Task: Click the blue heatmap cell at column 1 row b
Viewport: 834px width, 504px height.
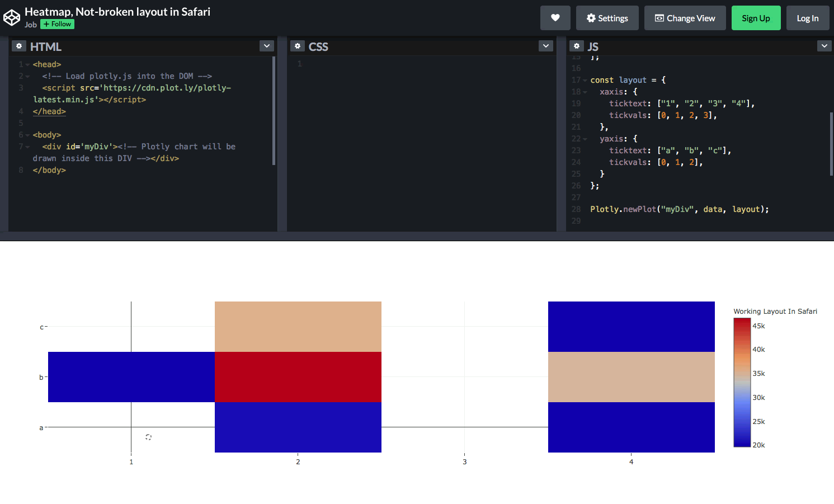Action: (131, 377)
